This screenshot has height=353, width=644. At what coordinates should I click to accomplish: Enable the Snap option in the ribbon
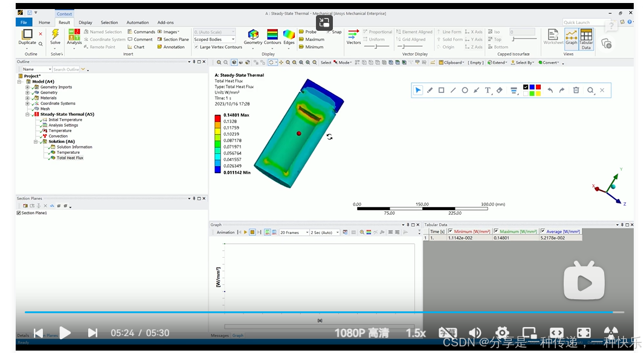click(329, 31)
